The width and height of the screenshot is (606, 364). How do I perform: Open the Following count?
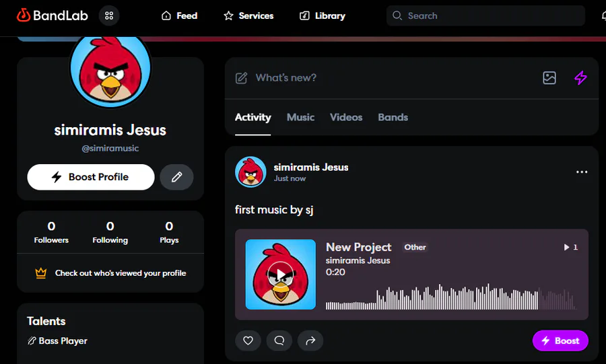(x=110, y=231)
